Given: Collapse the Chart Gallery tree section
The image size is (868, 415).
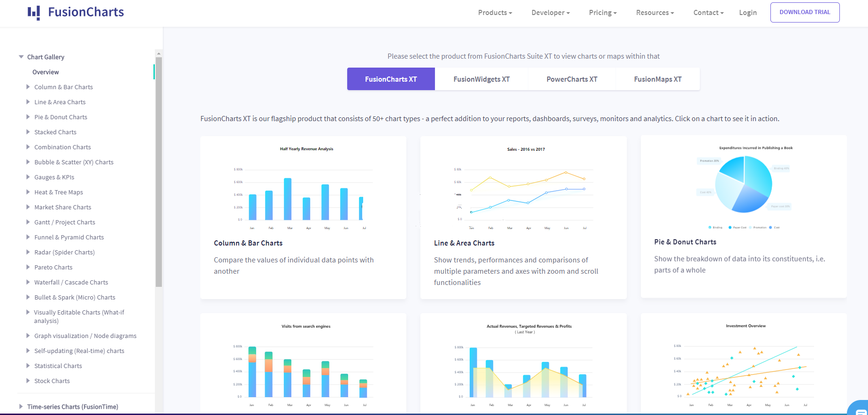Looking at the screenshot, I should coord(21,57).
